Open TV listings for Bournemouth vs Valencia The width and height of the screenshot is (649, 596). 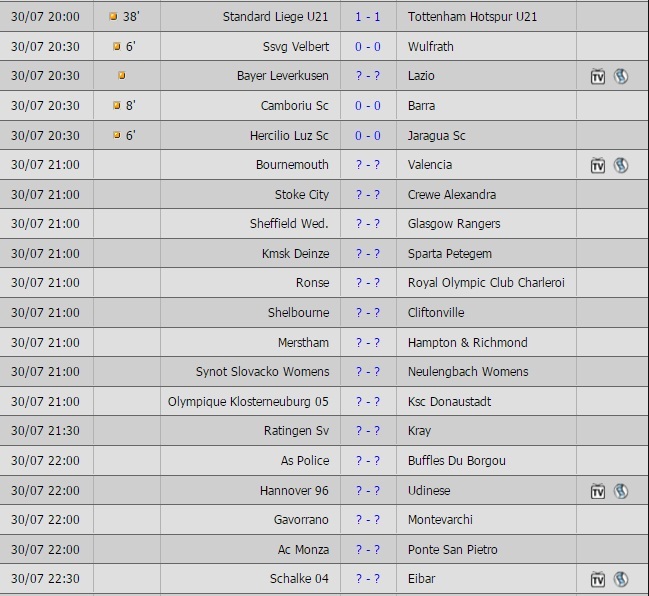tap(598, 165)
